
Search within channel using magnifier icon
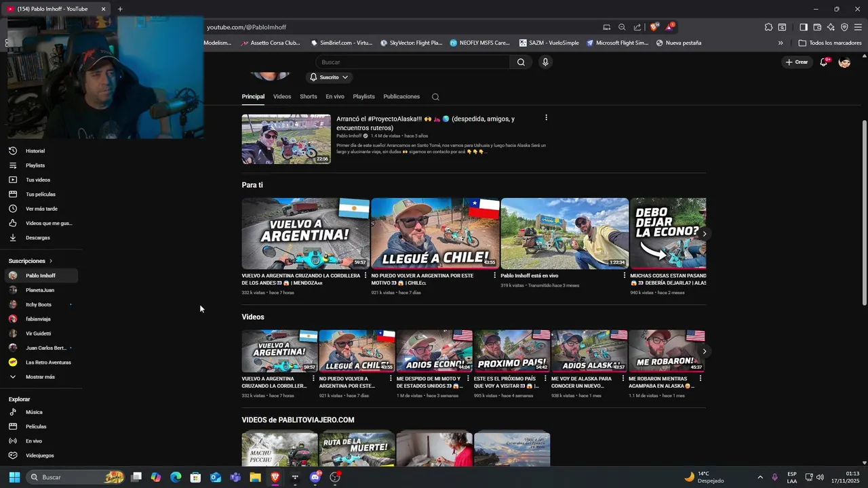tap(435, 97)
